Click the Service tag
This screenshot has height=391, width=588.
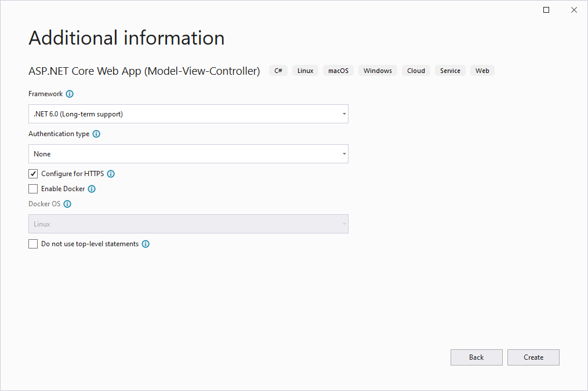(450, 71)
